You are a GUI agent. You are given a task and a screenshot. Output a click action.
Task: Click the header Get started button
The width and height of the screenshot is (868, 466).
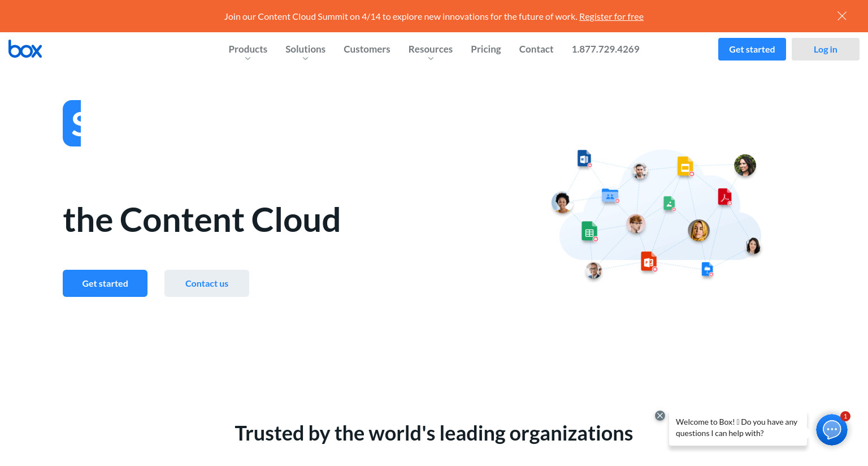coord(752,49)
